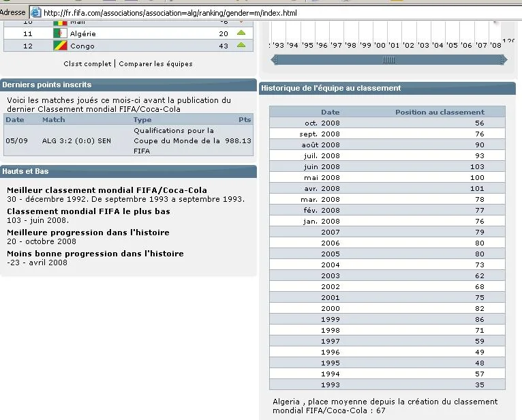This screenshot has width=522, height=420.
Task: Open the Comparer les équipes link
Action: click(x=155, y=64)
